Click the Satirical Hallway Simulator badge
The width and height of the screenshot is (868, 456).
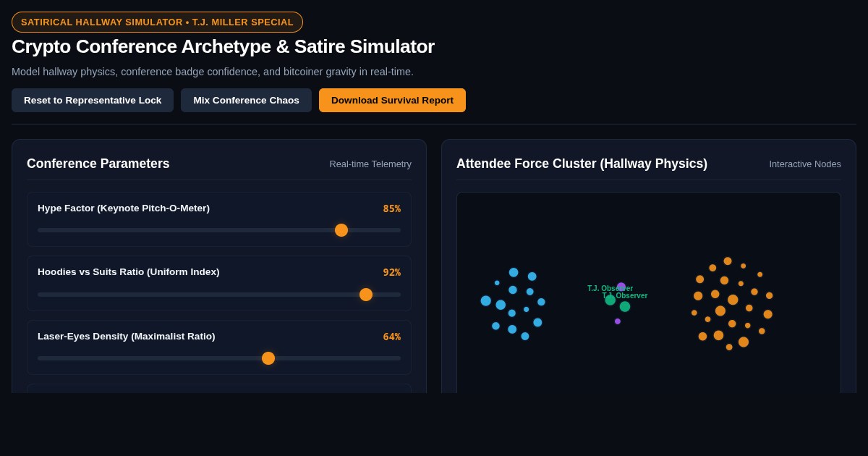point(157,22)
